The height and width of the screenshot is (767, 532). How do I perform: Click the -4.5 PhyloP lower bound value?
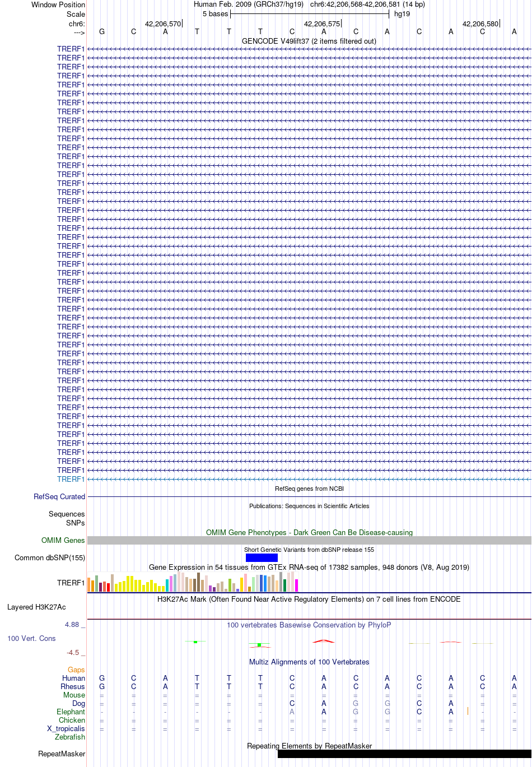[x=73, y=652]
